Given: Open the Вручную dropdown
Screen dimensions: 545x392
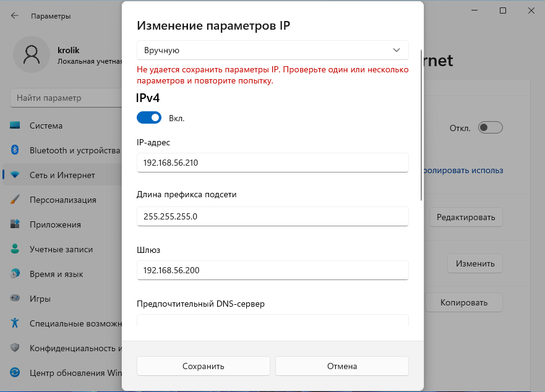Looking at the screenshot, I should click(272, 50).
